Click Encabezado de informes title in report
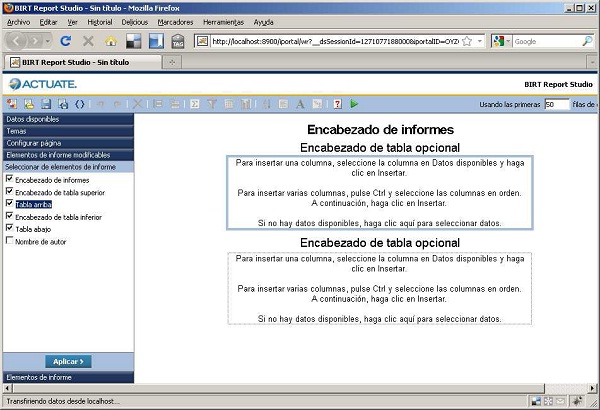 click(380, 129)
